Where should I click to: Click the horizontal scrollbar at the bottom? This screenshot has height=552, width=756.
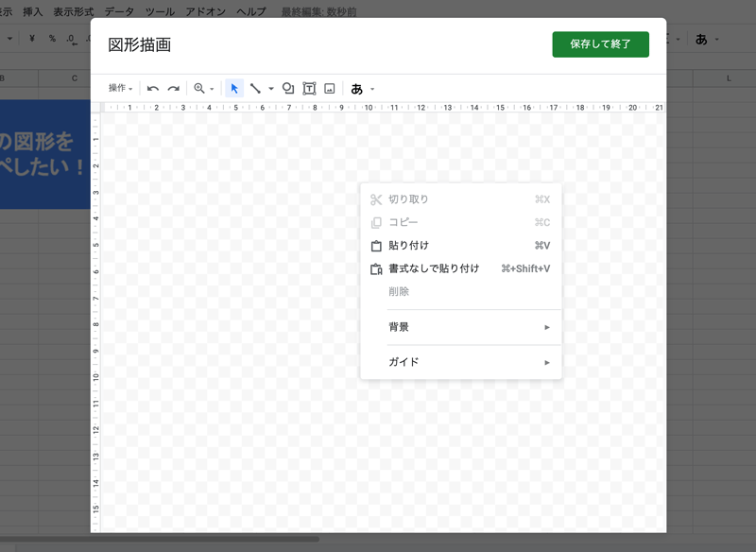pos(159,539)
